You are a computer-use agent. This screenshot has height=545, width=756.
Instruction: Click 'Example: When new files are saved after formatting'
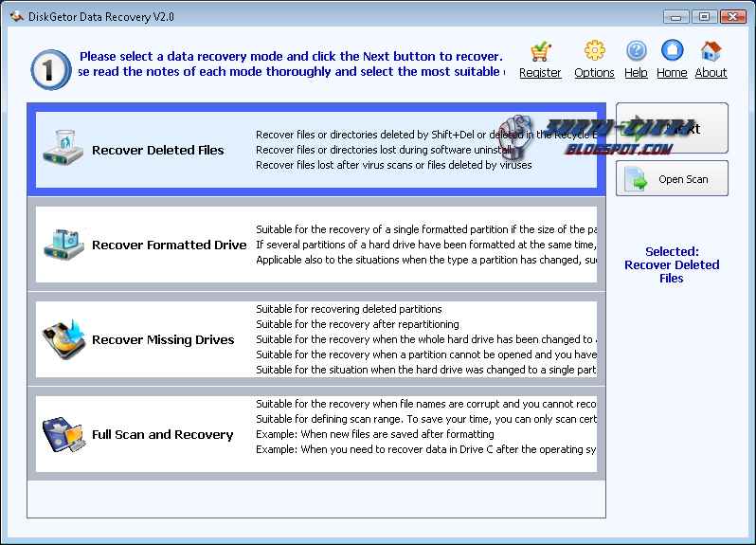pos(375,434)
